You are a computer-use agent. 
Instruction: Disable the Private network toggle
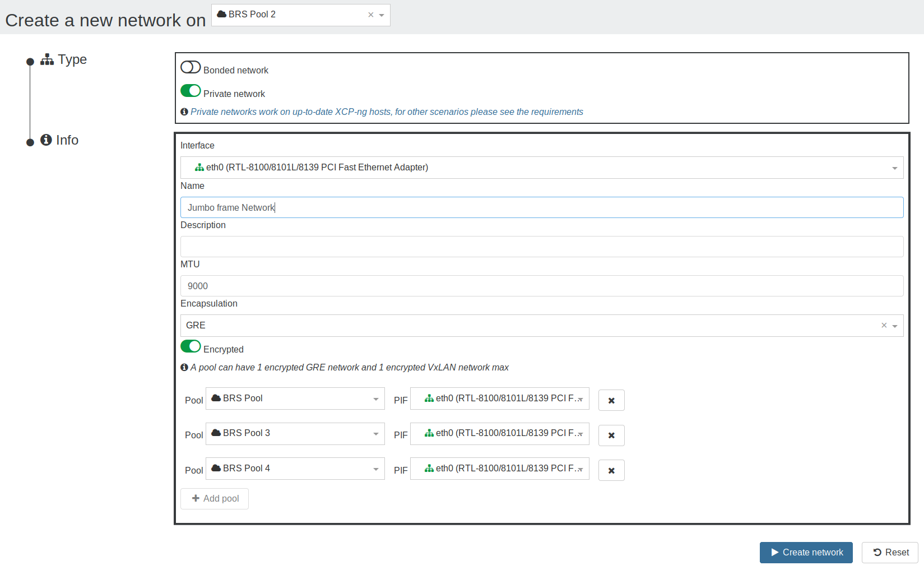pos(191,91)
